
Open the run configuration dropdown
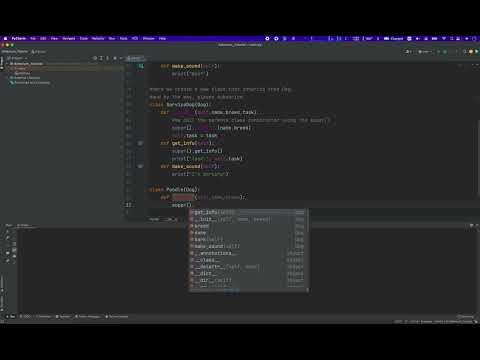tap(425, 52)
